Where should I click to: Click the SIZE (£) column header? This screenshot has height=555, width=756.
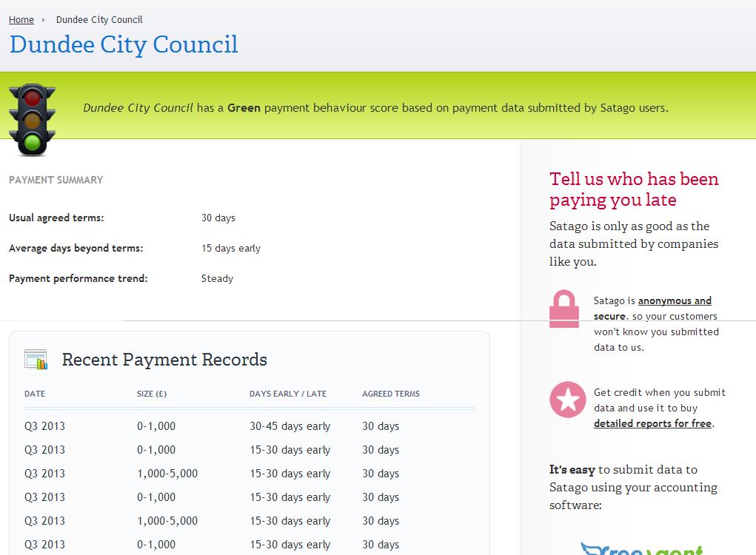click(151, 394)
